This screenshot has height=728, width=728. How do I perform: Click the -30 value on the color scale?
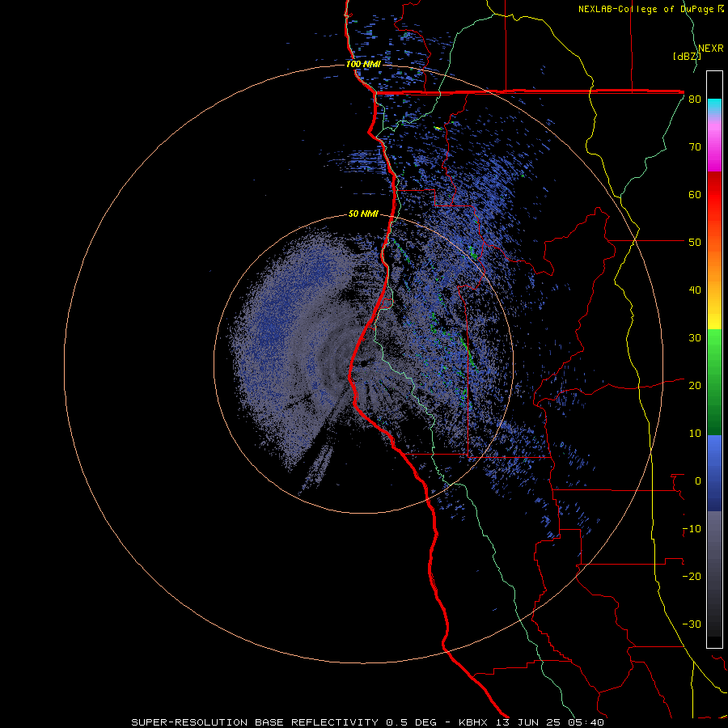coord(692,624)
